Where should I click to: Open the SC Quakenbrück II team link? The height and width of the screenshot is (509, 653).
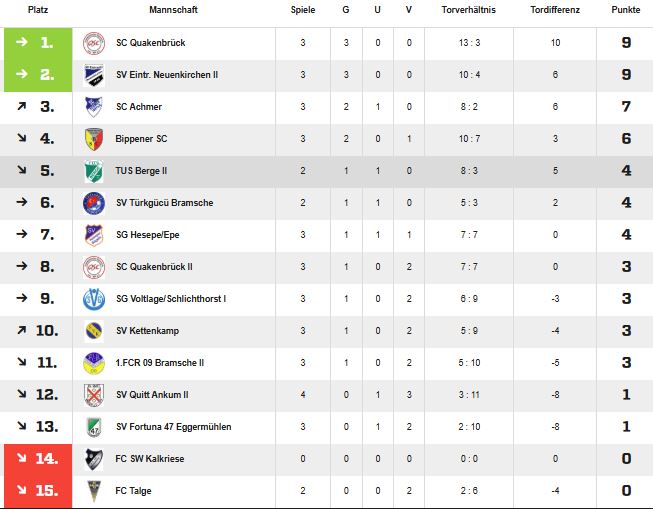point(154,267)
